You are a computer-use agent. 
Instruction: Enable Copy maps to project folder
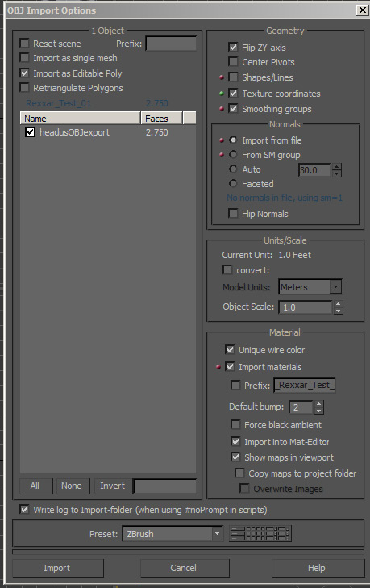pos(239,473)
